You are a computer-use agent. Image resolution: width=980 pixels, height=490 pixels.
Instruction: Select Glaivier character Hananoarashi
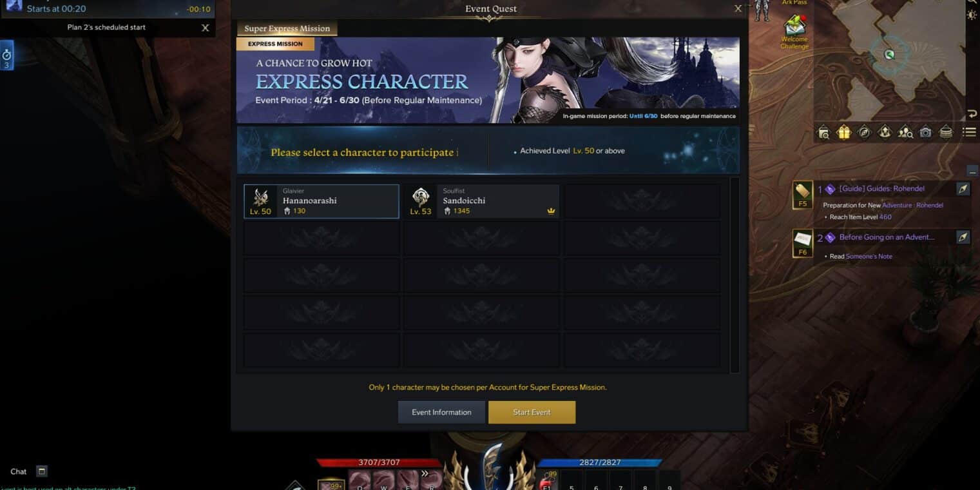[x=322, y=201]
